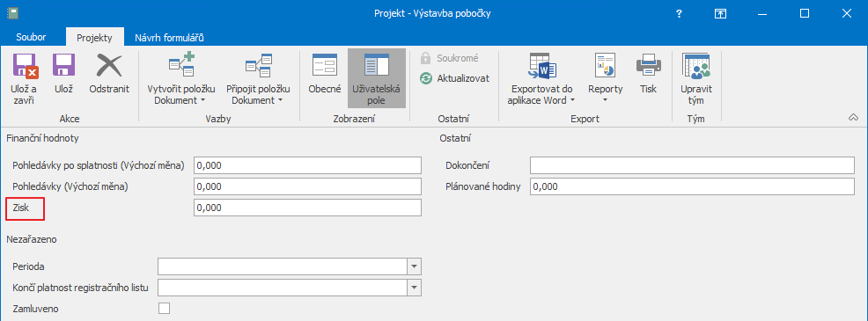Click the Zamluveno label
The width and height of the screenshot is (868, 321).
point(35,309)
